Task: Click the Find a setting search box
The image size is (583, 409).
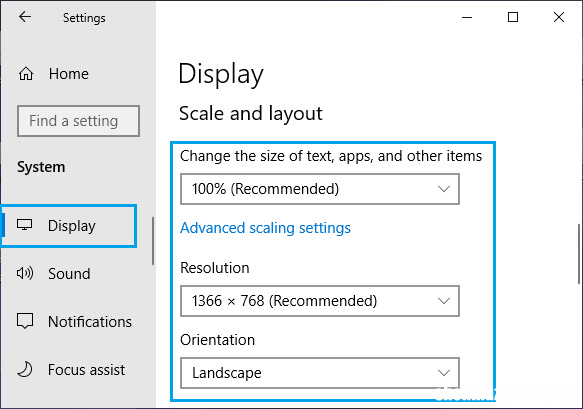Action: pyautogui.click(x=78, y=121)
